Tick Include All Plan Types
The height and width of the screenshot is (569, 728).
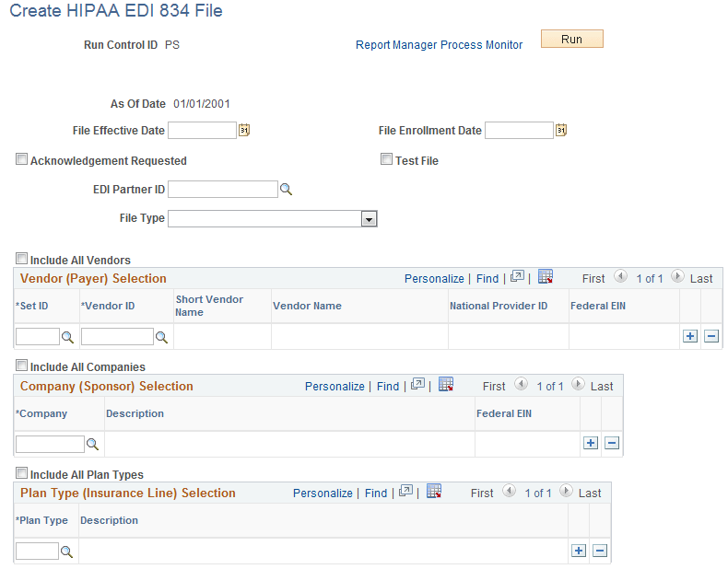click(21, 473)
